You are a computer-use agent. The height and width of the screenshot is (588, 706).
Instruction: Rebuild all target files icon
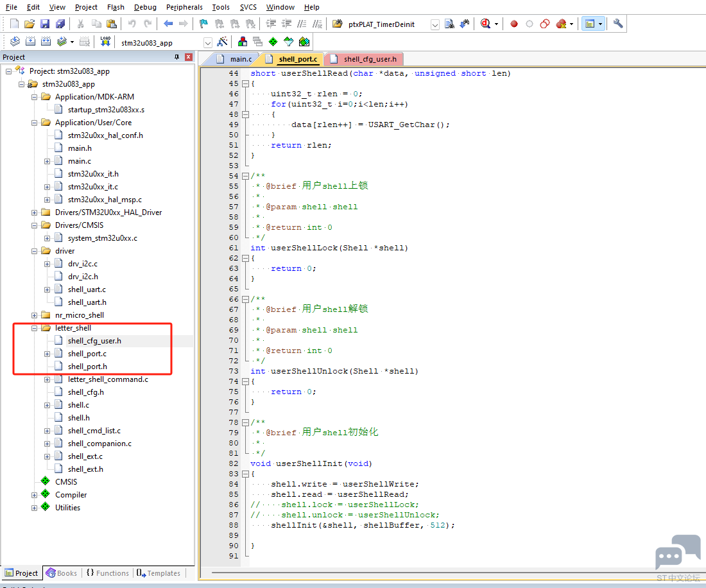tap(46, 42)
